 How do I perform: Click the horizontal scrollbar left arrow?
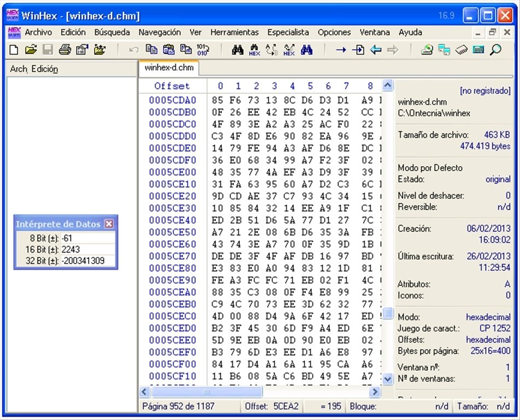point(144,392)
